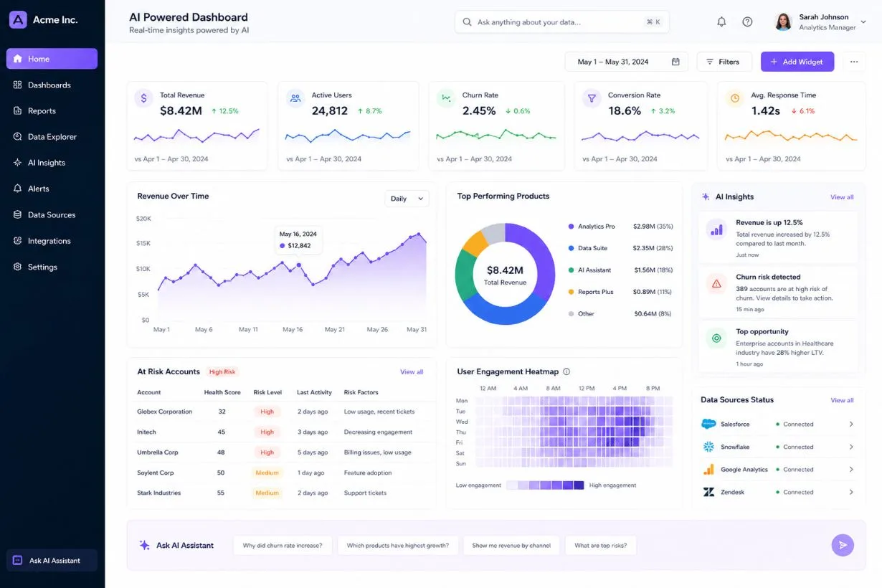Expand the Salesforce row chevron

(x=851, y=424)
